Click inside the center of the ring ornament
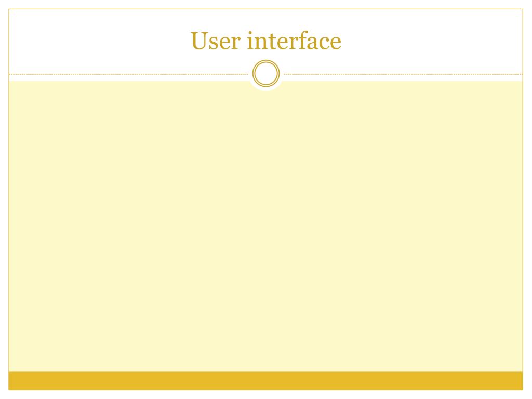The width and height of the screenshot is (532, 399). click(x=266, y=73)
